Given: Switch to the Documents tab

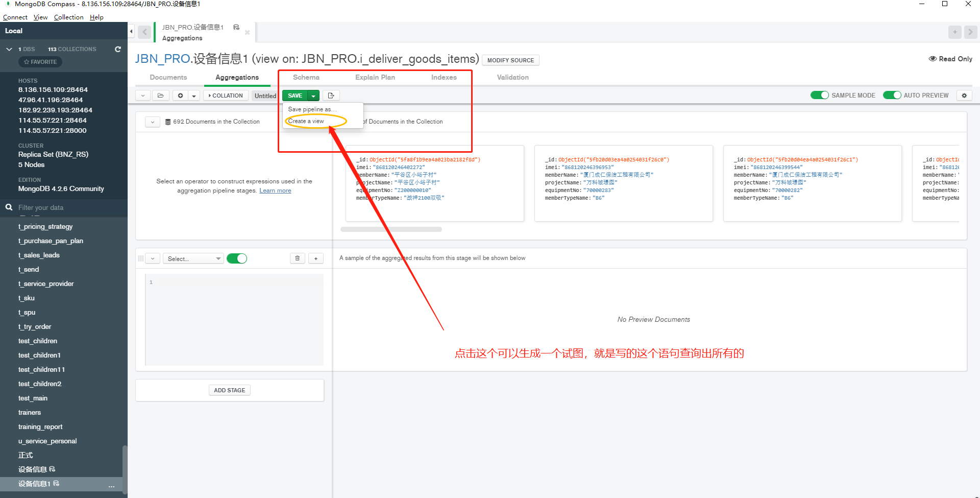Looking at the screenshot, I should 168,78.
